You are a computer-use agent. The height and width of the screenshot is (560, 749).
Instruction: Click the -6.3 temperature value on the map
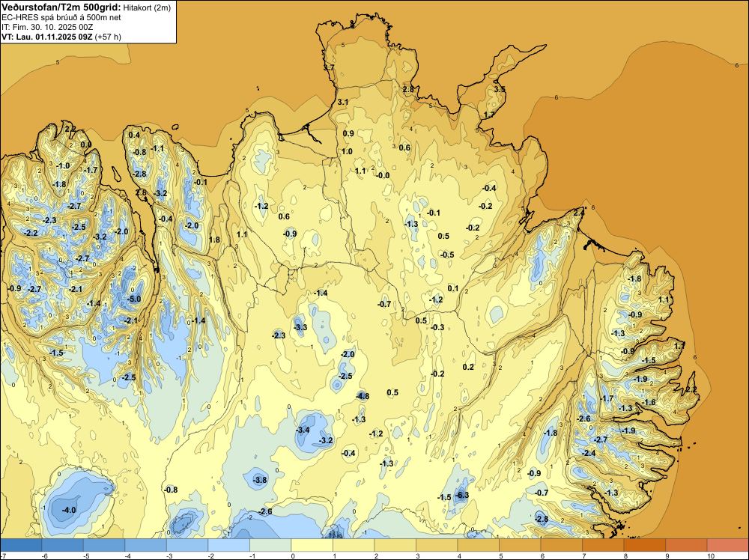462,495
